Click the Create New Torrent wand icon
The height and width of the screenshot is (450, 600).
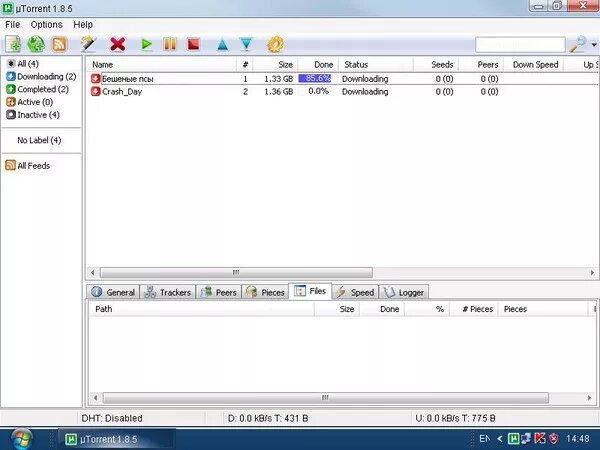[x=88, y=44]
